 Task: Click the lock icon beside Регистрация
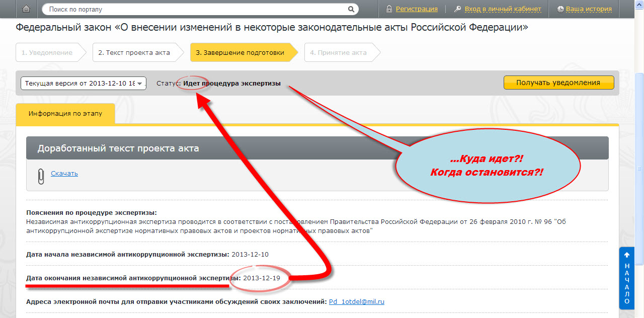[389, 9]
